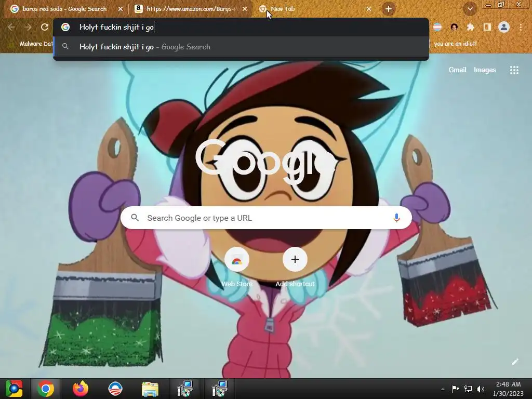
Task: Show hidden tray icons arrow
Action: pyautogui.click(x=443, y=389)
